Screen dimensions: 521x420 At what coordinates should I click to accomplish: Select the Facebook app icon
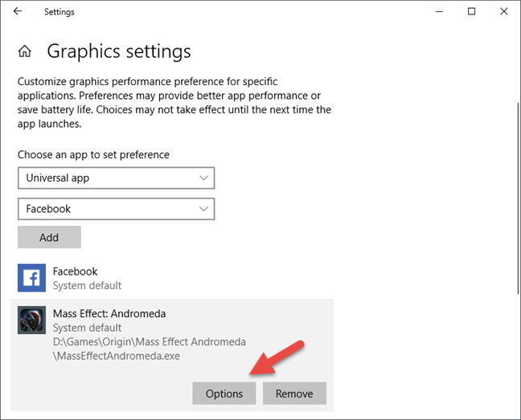tap(31, 278)
